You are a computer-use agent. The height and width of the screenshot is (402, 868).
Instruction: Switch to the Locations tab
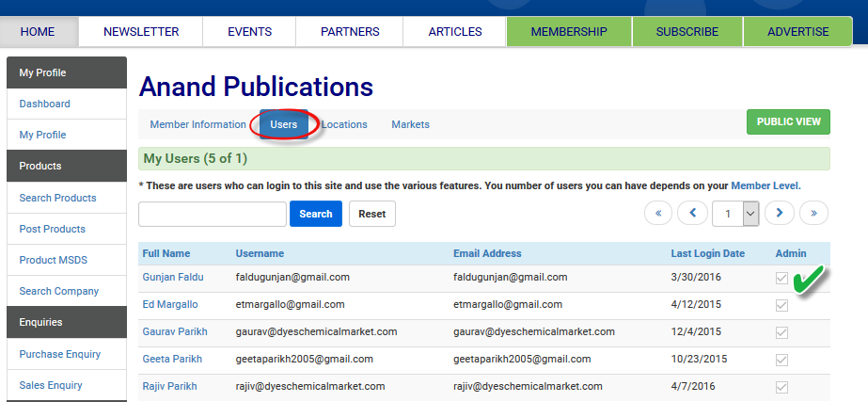pos(344,124)
